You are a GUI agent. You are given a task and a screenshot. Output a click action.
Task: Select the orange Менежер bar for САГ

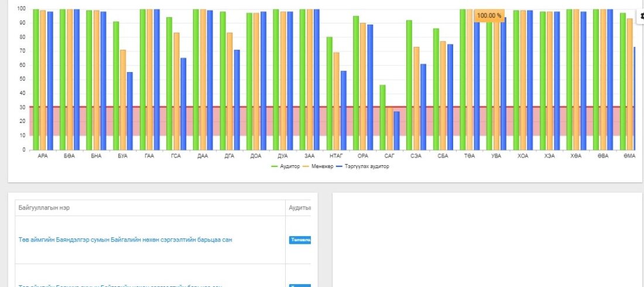click(x=389, y=129)
